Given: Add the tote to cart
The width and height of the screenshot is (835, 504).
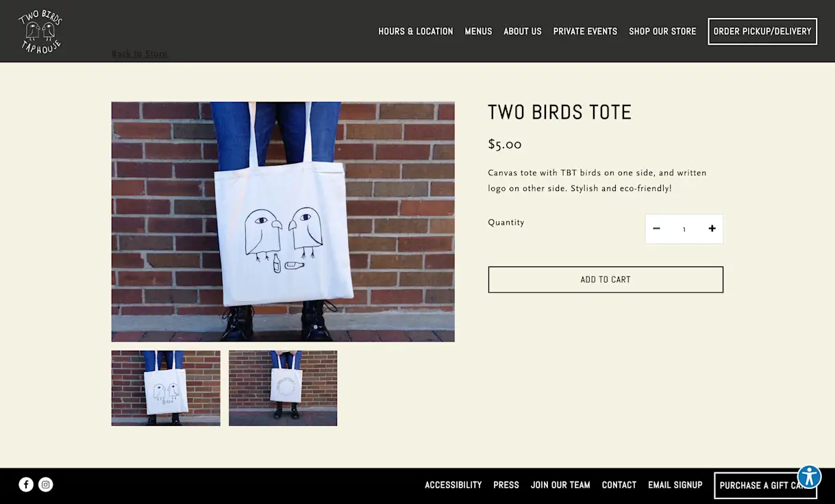Looking at the screenshot, I should click(606, 279).
